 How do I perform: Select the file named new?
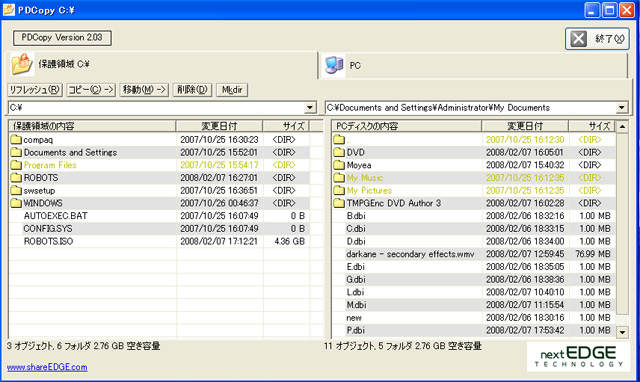pyautogui.click(x=354, y=318)
